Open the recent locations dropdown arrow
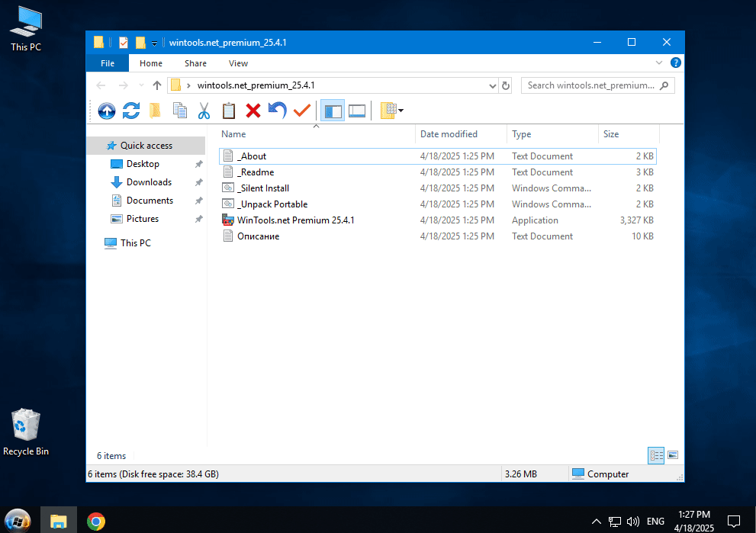This screenshot has height=533, width=756. pyautogui.click(x=141, y=85)
